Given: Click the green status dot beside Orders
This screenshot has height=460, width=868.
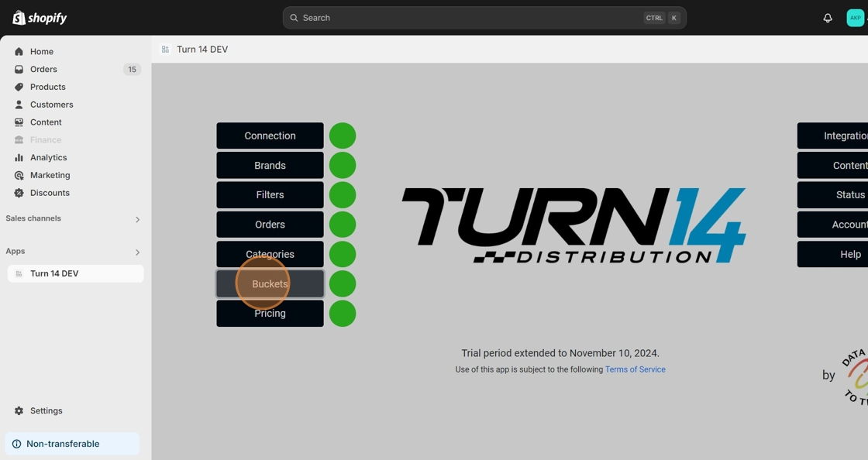Looking at the screenshot, I should tap(343, 225).
